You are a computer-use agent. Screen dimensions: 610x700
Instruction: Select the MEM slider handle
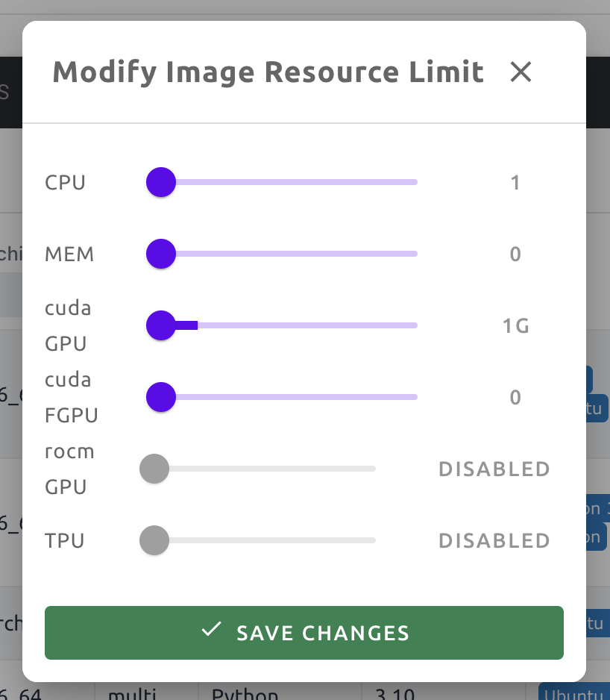coord(160,253)
